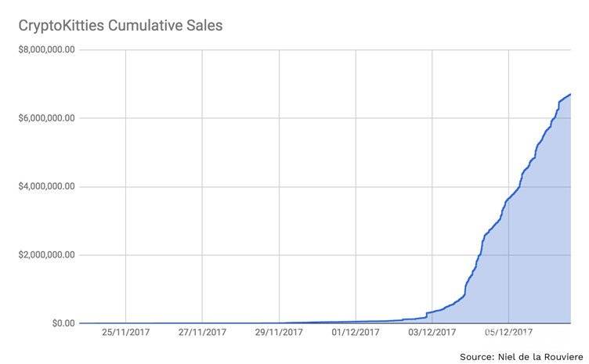The width and height of the screenshot is (589, 364).
Task: Select the $6,000,000.00 axis label
Action: pos(46,118)
